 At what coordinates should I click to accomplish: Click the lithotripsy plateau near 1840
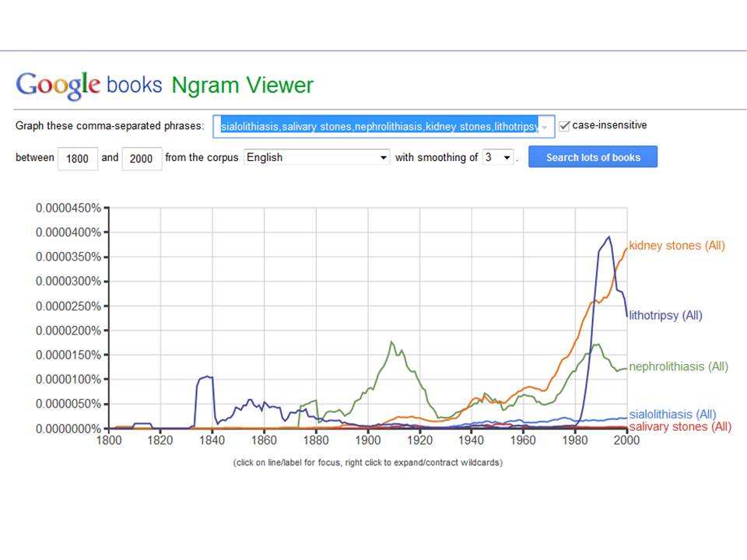click(x=205, y=377)
